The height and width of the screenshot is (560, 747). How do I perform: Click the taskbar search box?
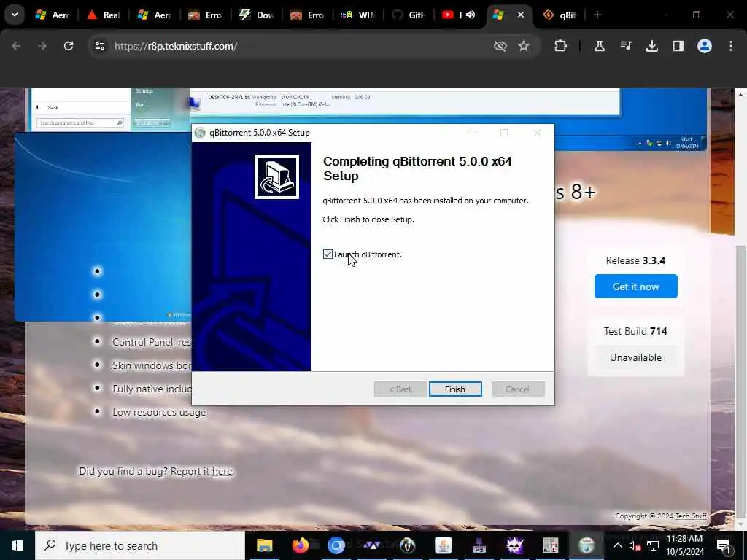140,545
